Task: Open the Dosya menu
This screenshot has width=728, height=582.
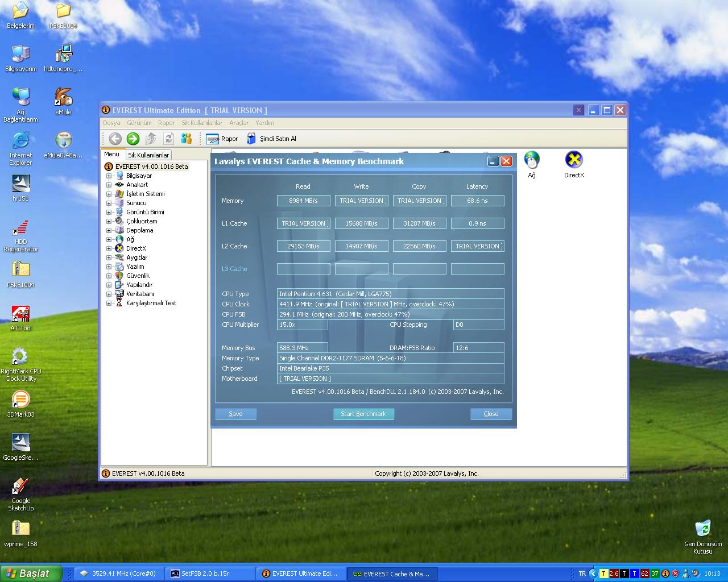Action: tap(111, 123)
